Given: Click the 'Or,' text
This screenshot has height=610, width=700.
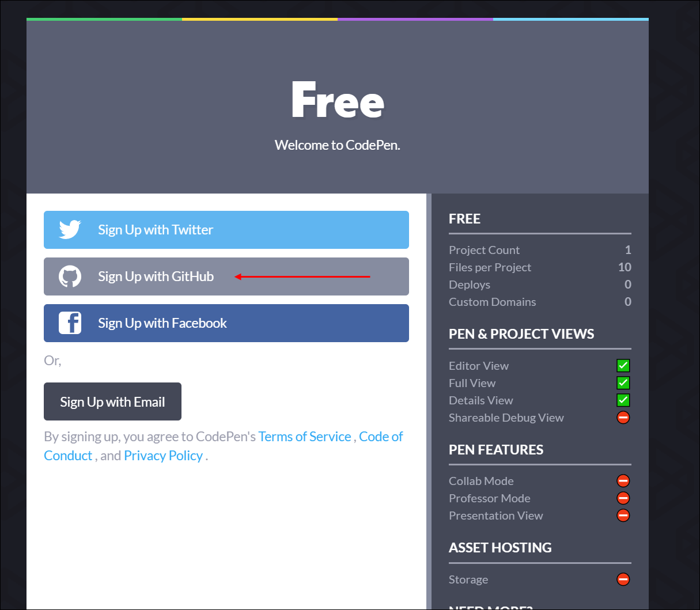Looking at the screenshot, I should pos(52,361).
